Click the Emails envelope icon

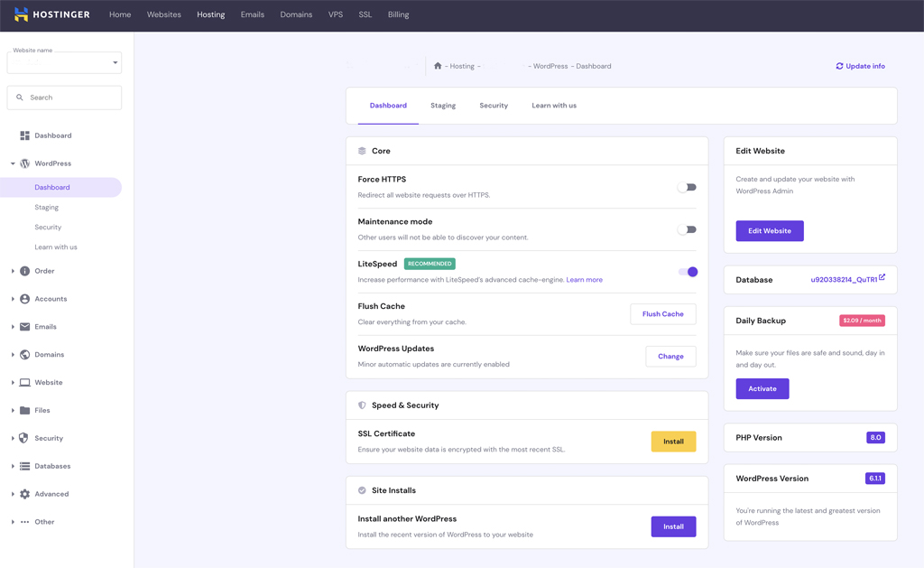pos(24,327)
